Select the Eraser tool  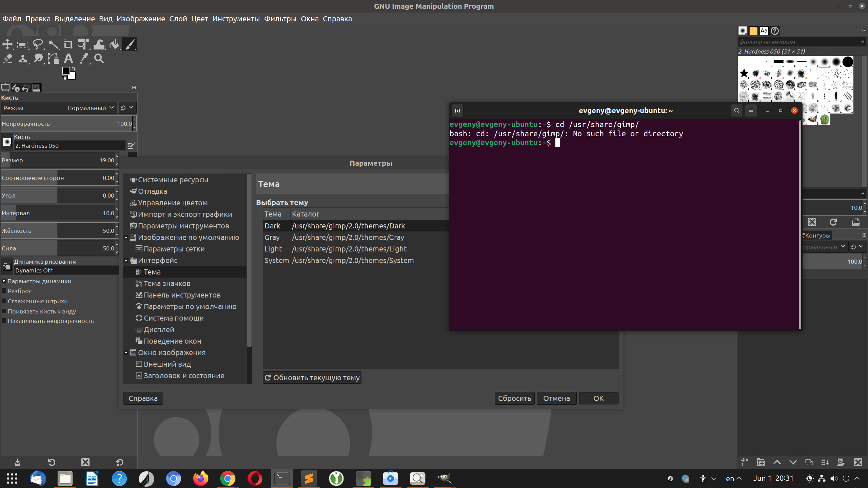(x=7, y=59)
